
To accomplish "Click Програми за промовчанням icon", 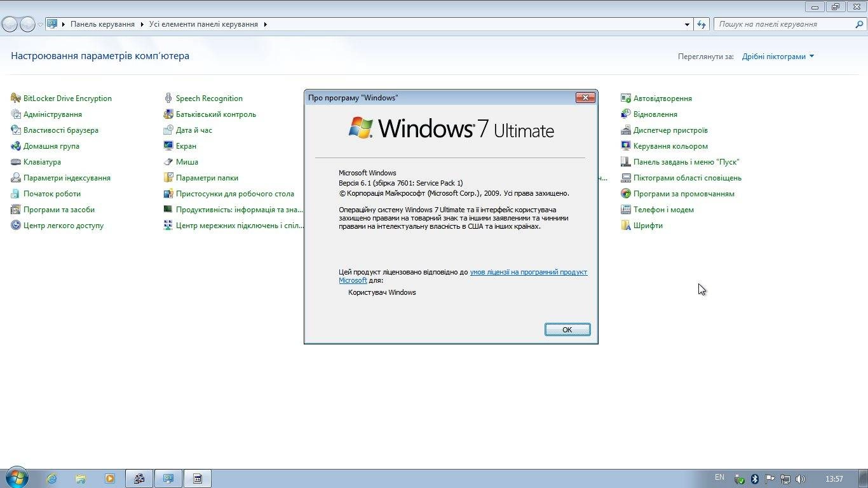I will coord(626,194).
